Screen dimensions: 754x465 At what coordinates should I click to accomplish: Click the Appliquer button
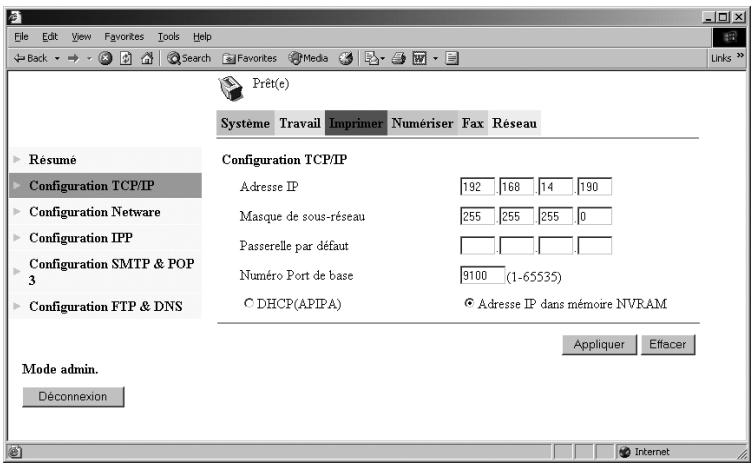599,345
